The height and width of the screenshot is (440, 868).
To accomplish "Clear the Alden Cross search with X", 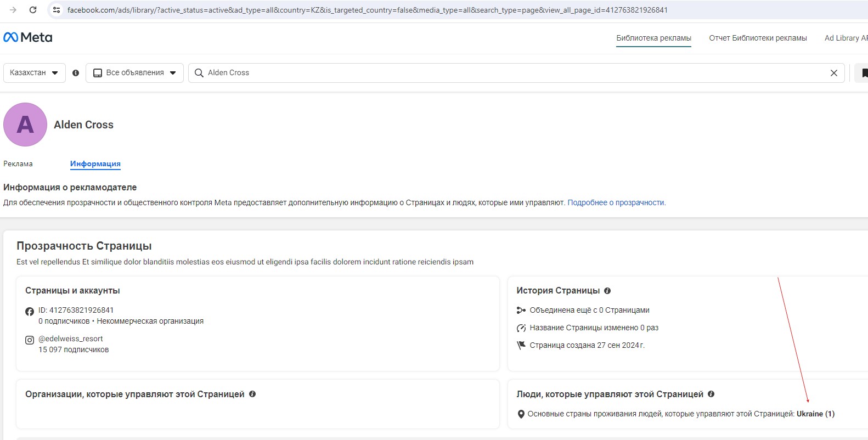I will coord(833,73).
